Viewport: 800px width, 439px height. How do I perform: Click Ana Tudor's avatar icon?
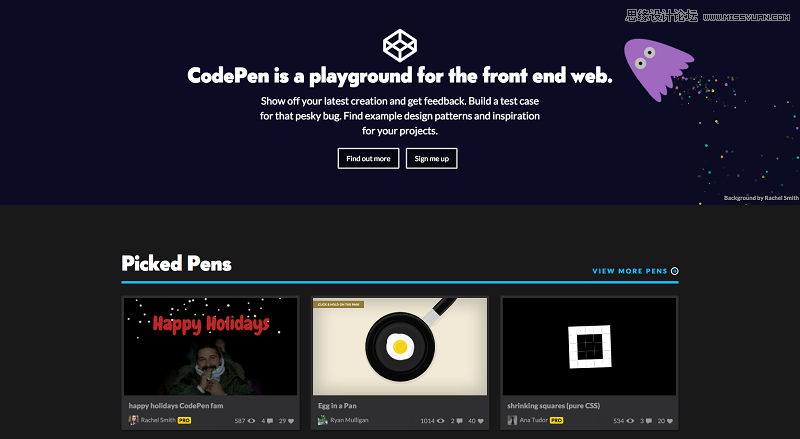(512, 420)
